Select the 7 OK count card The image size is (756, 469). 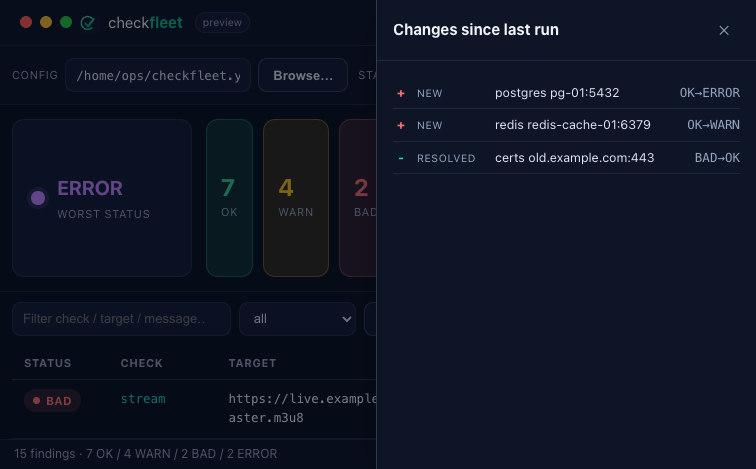click(x=230, y=198)
